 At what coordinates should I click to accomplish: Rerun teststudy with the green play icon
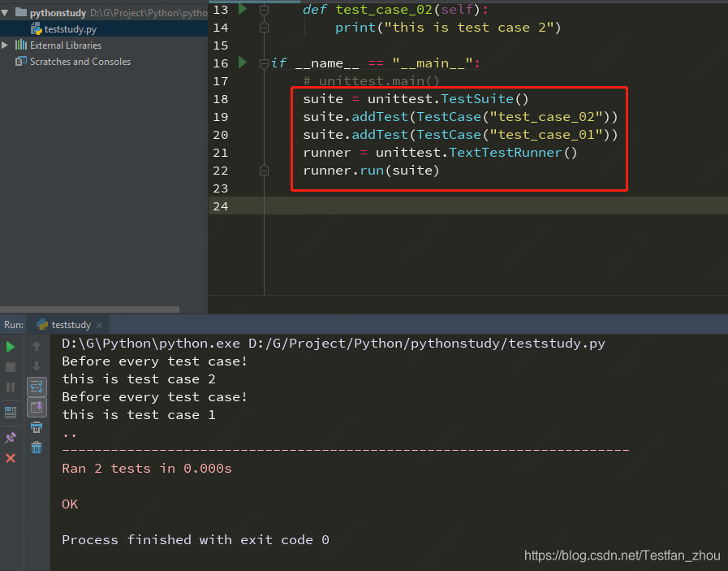point(11,347)
